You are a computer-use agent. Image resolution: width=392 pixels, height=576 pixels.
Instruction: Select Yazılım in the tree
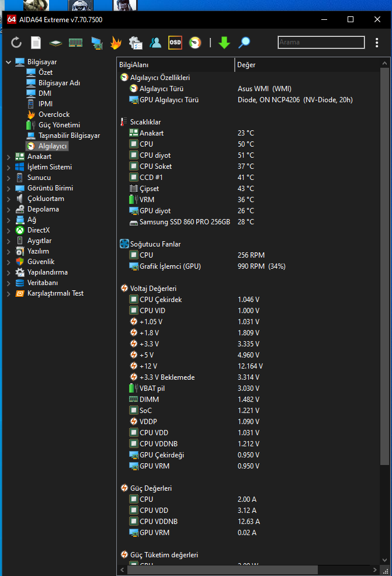tap(38, 251)
